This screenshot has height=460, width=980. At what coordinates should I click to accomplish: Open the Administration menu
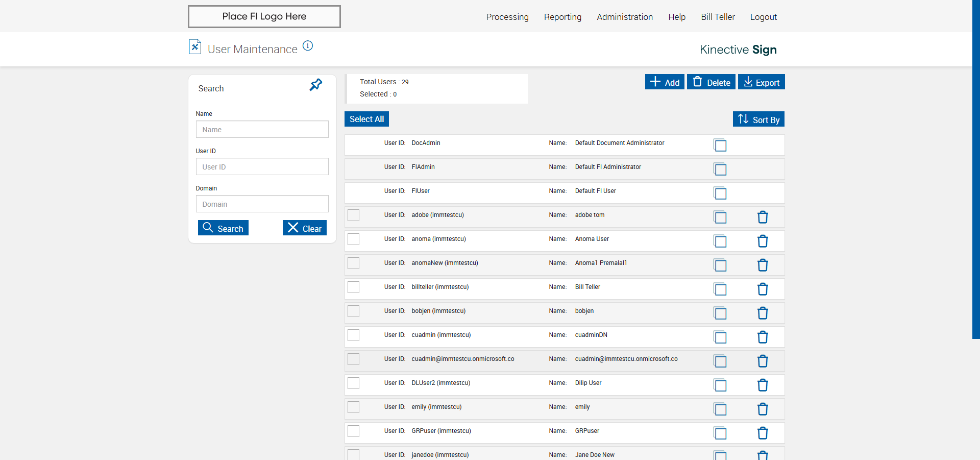[x=625, y=17]
